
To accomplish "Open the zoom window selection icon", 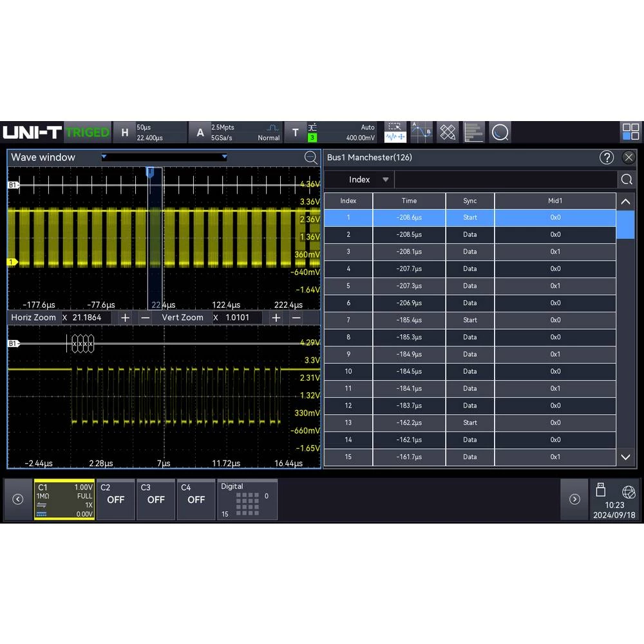I will 395,132.
